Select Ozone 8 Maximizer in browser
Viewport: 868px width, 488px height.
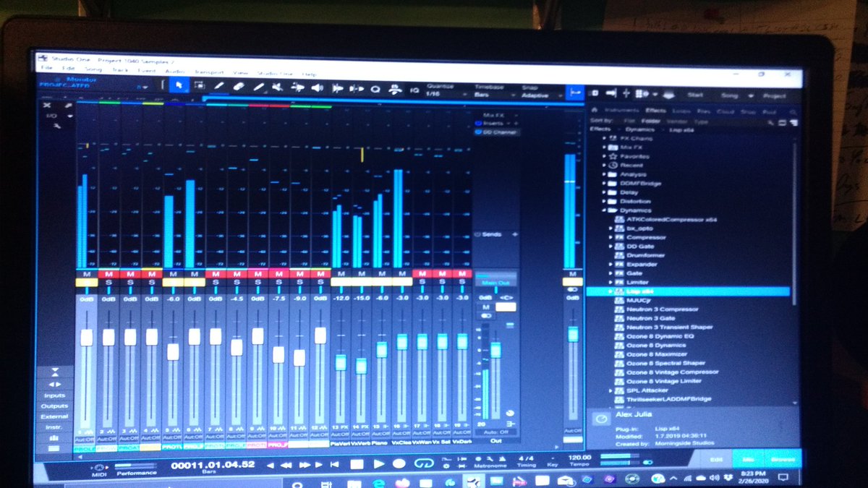[x=656, y=354]
